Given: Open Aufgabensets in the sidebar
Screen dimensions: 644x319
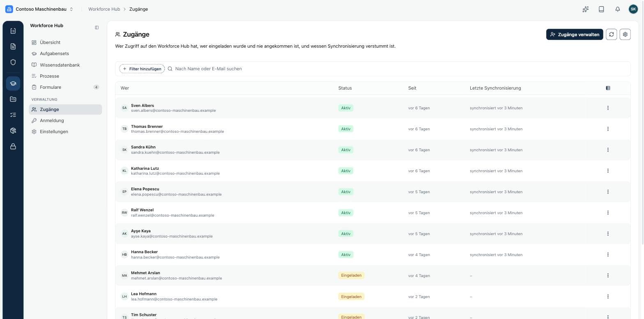Looking at the screenshot, I should [65, 53].
